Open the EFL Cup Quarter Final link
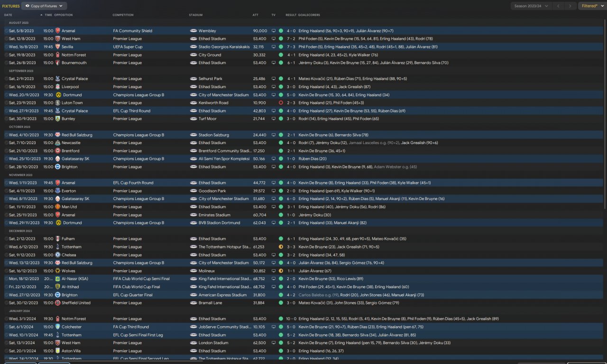Image resolution: width=607 pixels, height=364 pixels. pos(133,295)
